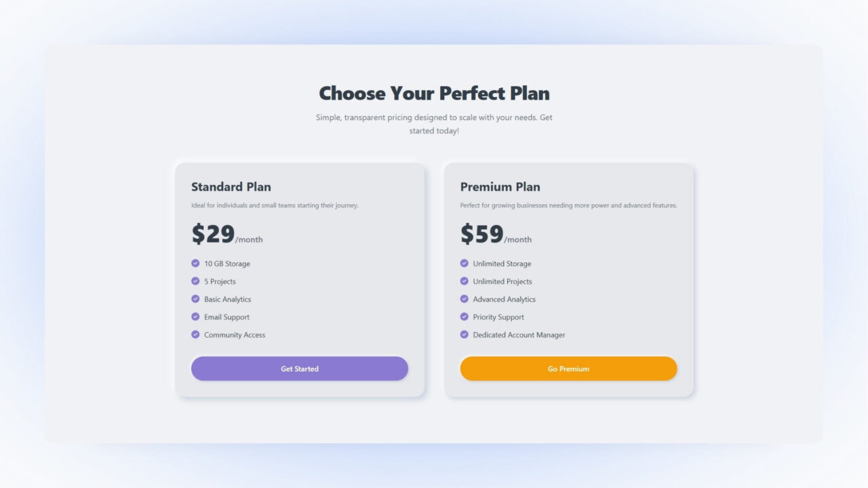Click the $59 price label

(480, 233)
